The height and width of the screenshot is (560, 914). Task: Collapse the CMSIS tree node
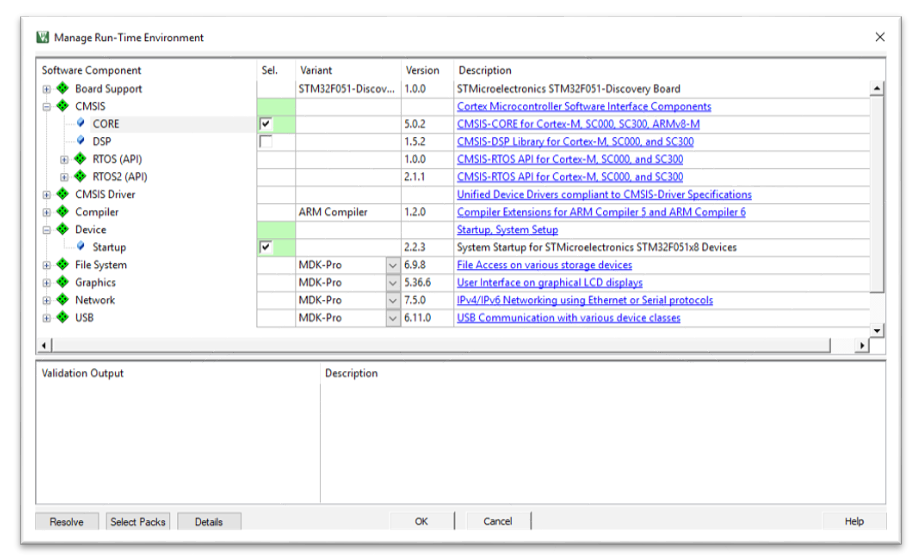[x=47, y=107]
